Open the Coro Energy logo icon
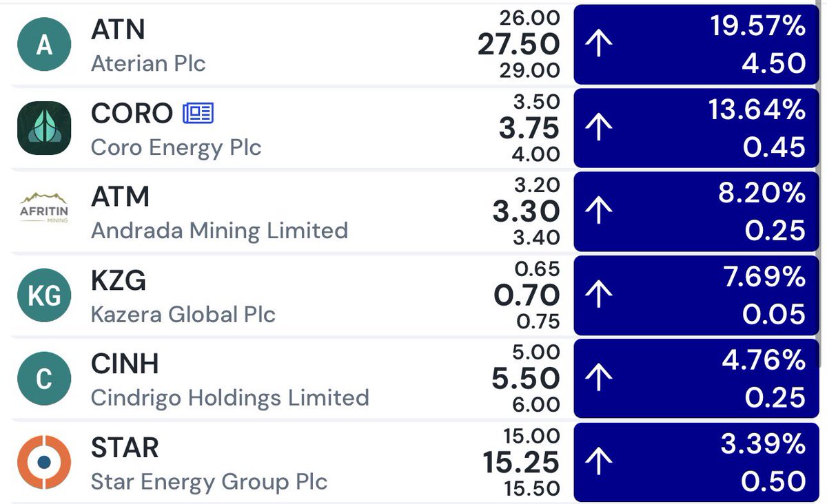Image resolution: width=827 pixels, height=504 pixels. [x=44, y=128]
